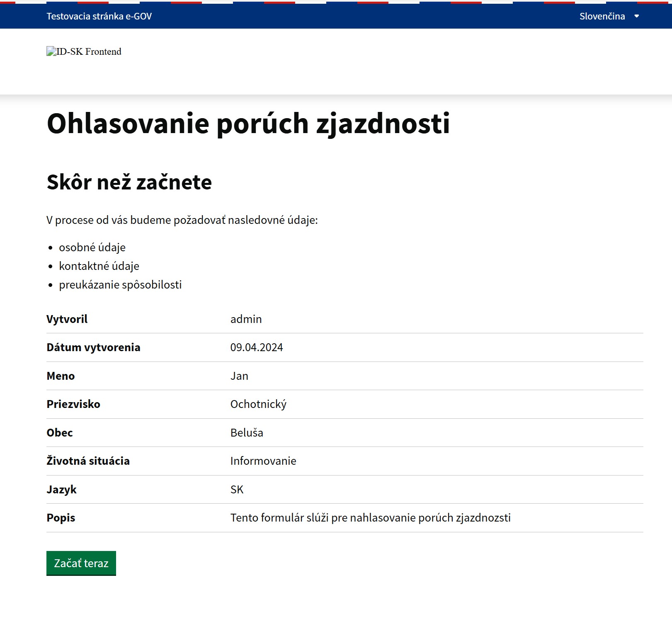Image resolution: width=672 pixels, height=631 pixels.
Task: Click the SK value in Jazyk row
Action: 237,490
